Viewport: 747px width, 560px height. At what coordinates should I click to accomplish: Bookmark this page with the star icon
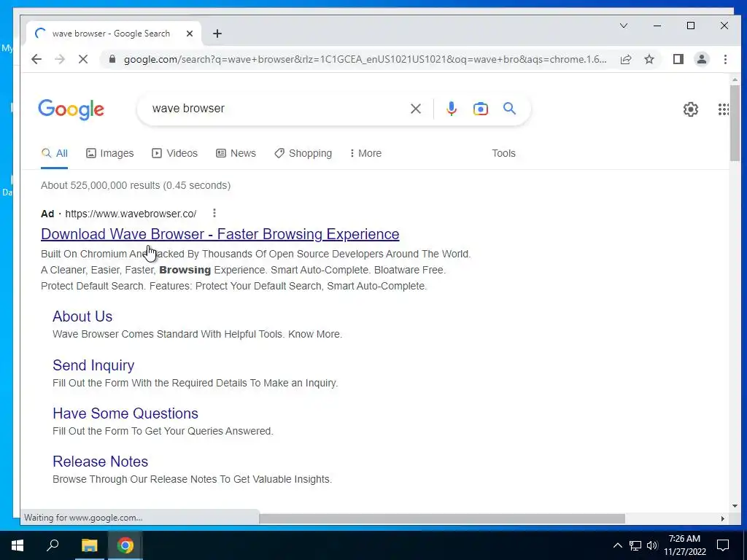[x=649, y=59]
